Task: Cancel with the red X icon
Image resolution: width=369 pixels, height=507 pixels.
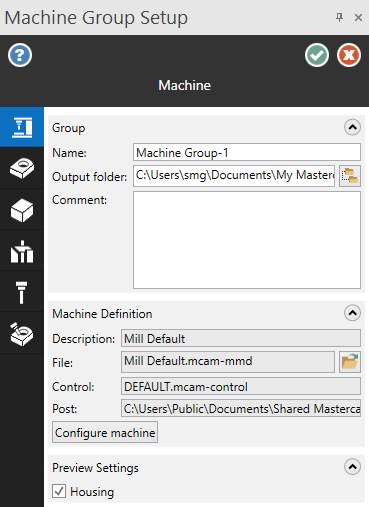Action: (349, 55)
